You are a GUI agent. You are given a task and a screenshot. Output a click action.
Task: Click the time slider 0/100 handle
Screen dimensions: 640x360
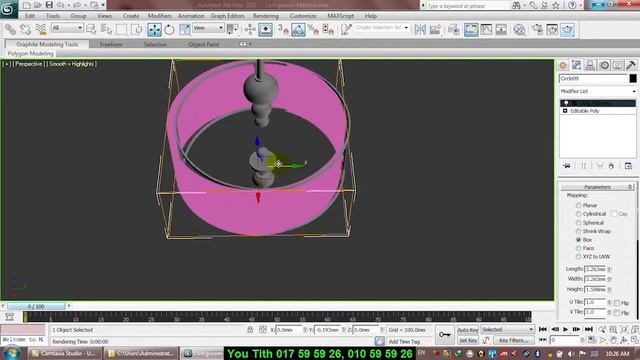point(36,306)
